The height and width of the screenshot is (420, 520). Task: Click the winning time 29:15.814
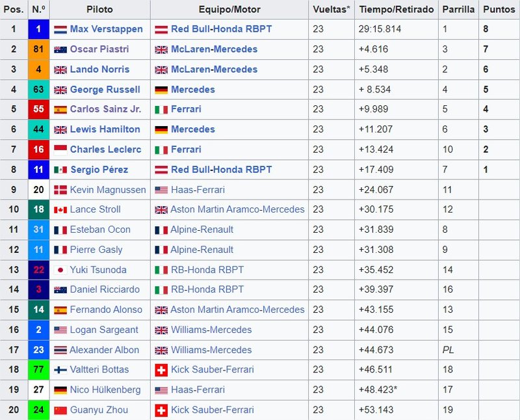tap(380, 29)
